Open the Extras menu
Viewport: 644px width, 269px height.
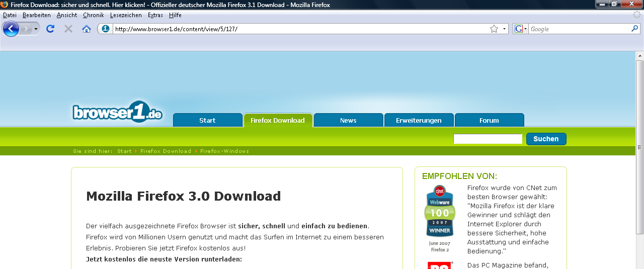(155, 15)
